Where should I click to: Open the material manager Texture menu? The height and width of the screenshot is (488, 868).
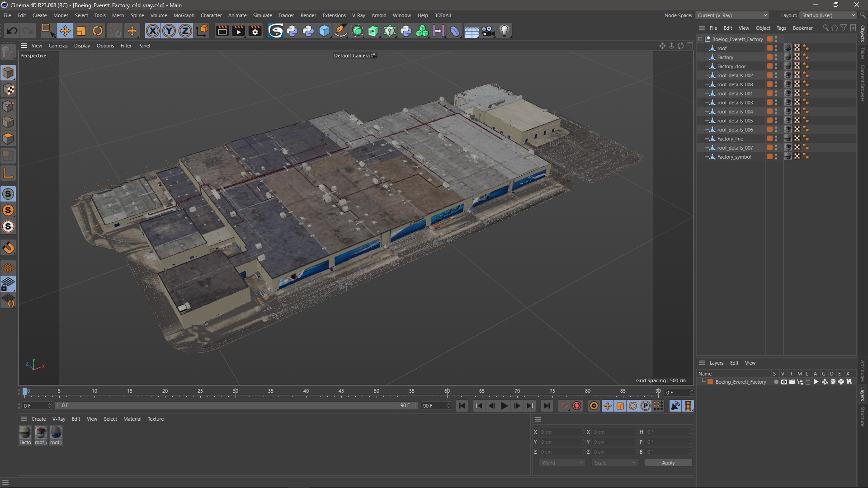[156, 419]
